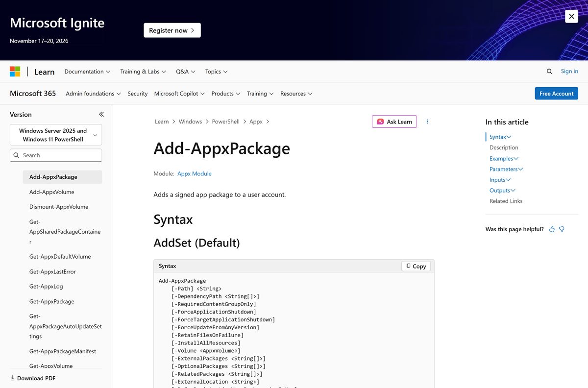
Task: Open the Appx Module link
Action: click(195, 173)
